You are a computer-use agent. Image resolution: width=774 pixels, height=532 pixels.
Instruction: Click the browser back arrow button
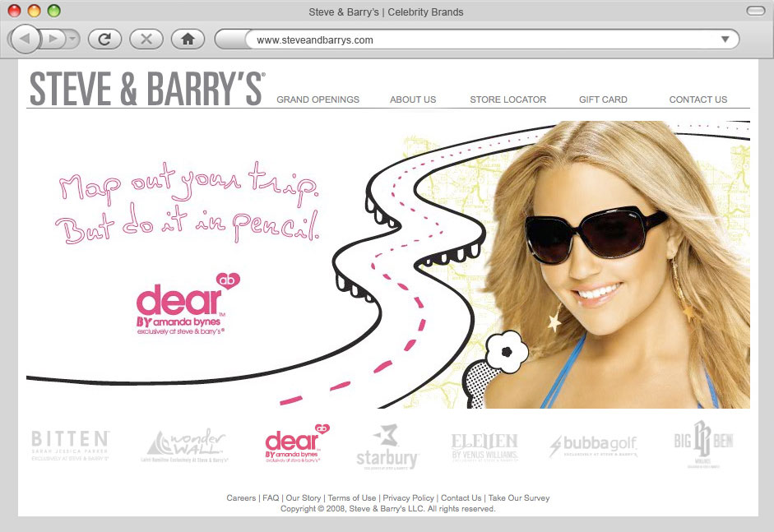25,39
